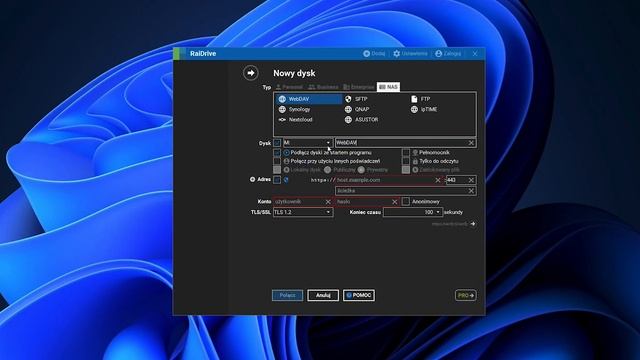Switch to the Enterprise type tab
The image size is (640, 360).
[359, 87]
